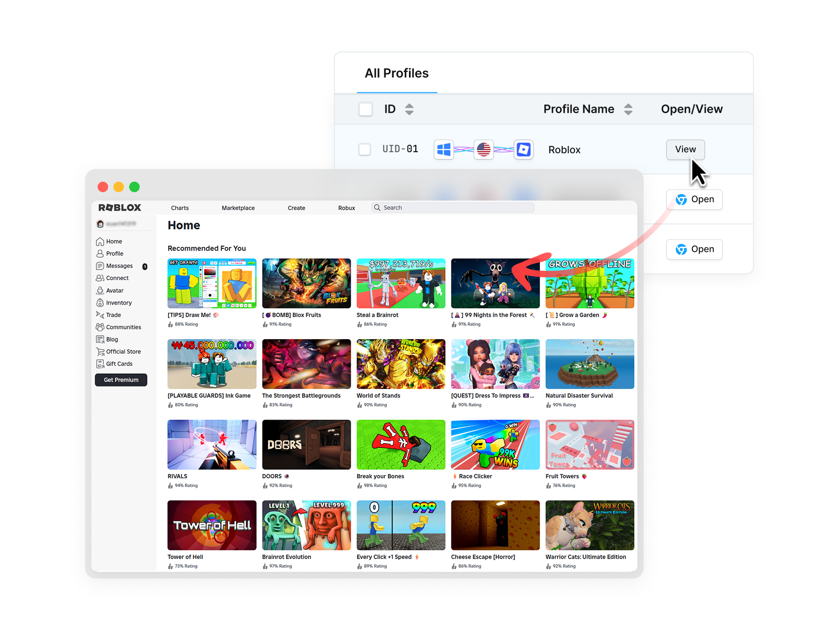Open Trade via its sidebar icon
This screenshot has width=840, height=630.
(x=100, y=315)
